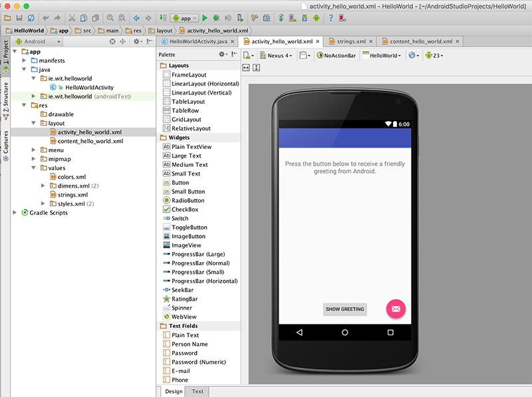Image resolution: width=532 pixels, height=397 pixels.
Task: Expand Gradle Scripts node
Action: click(15, 212)
